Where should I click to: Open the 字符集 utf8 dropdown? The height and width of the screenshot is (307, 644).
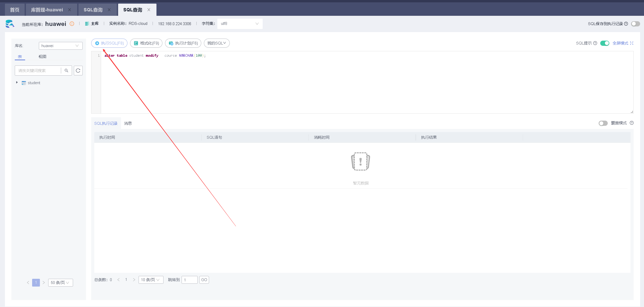(x=240, y=24)
